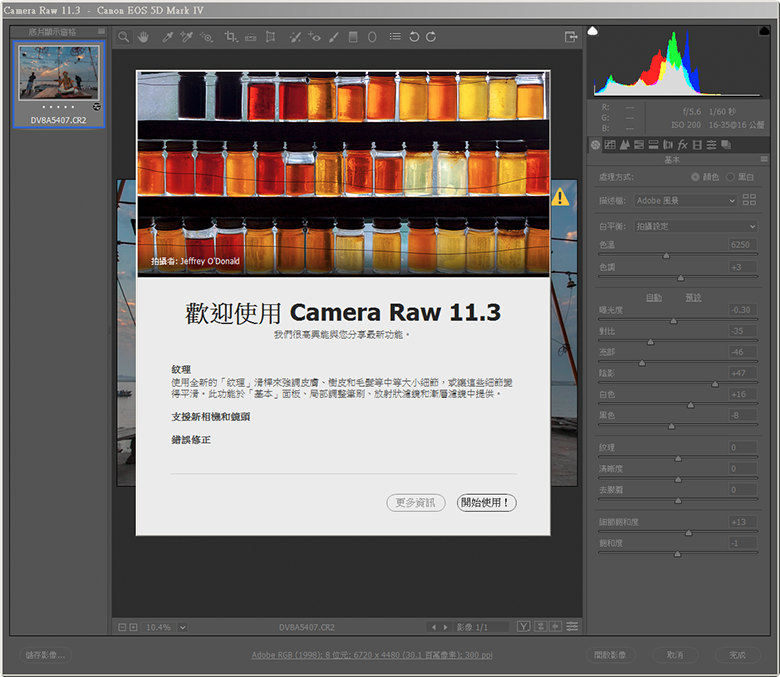Select the Red Eye Removal tool
This screenshot has height=677, width=780.
point(314,37)
